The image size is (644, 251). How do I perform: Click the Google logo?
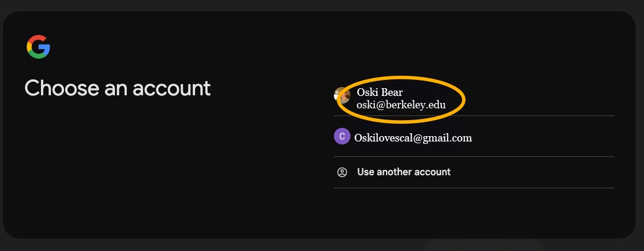pyautogui.click(x=39, y=47)
